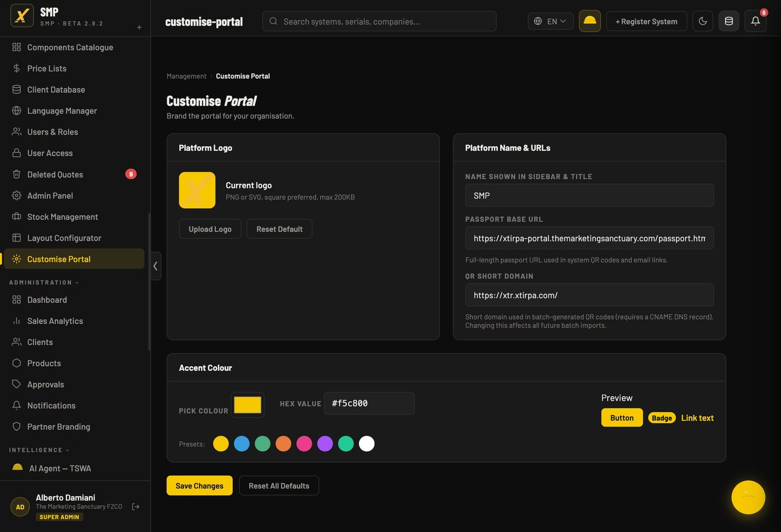This screenshot has height=532, width=781.
Task: Open the Pick Colour swatch picker
Action: pyautogui.click(x=247, y=405)
